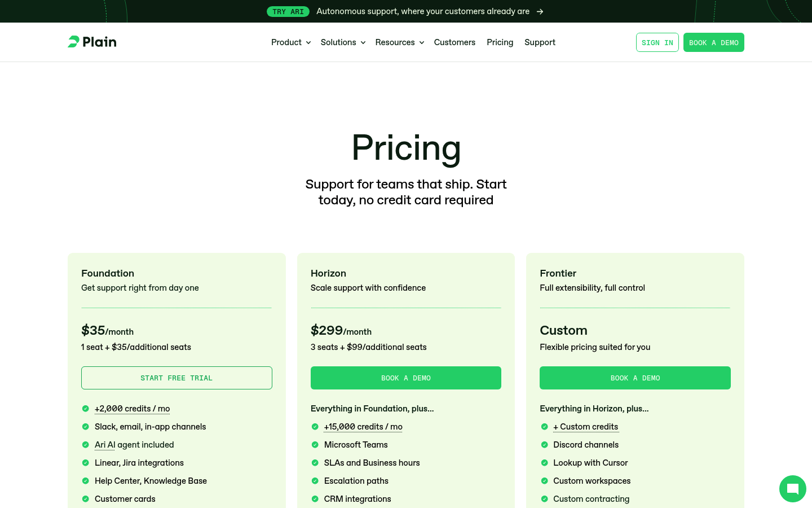Image resolution: width=812 pixels, height=508 pixels.
Task: Open the Autonomous support announcement link
Action: click(x=423, y=11)
